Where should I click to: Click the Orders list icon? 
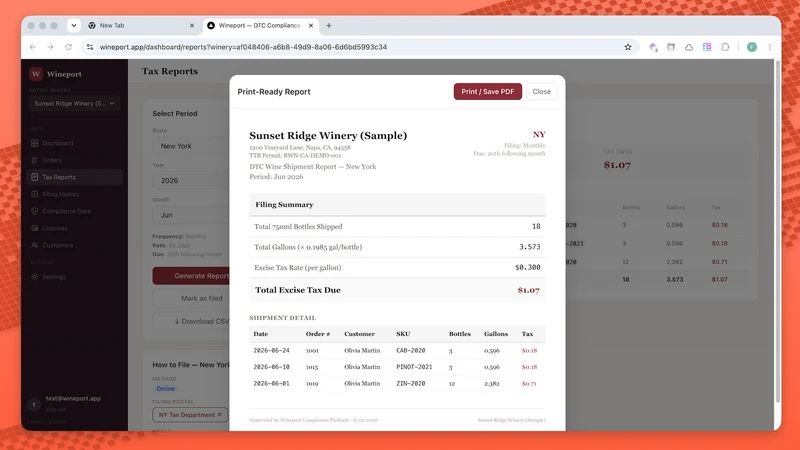pyautogui.click(x=35, y=160)
